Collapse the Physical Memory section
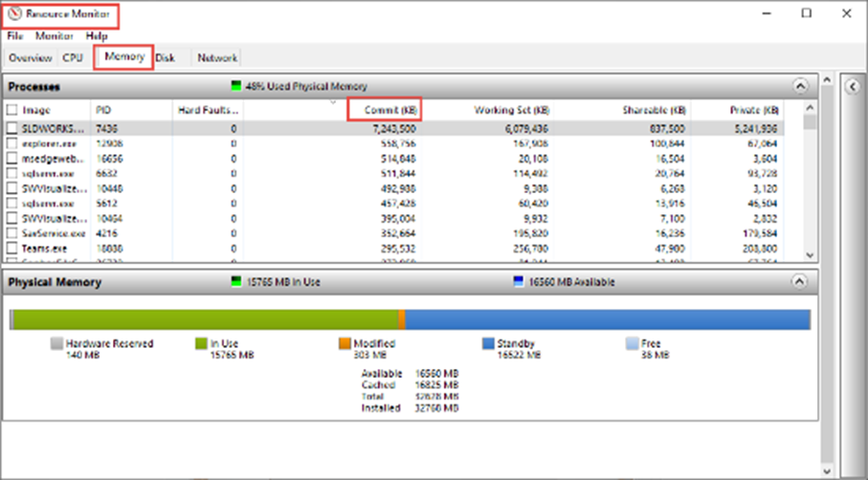This screenshot has height=480, width=868. click(x=800, y=283)
